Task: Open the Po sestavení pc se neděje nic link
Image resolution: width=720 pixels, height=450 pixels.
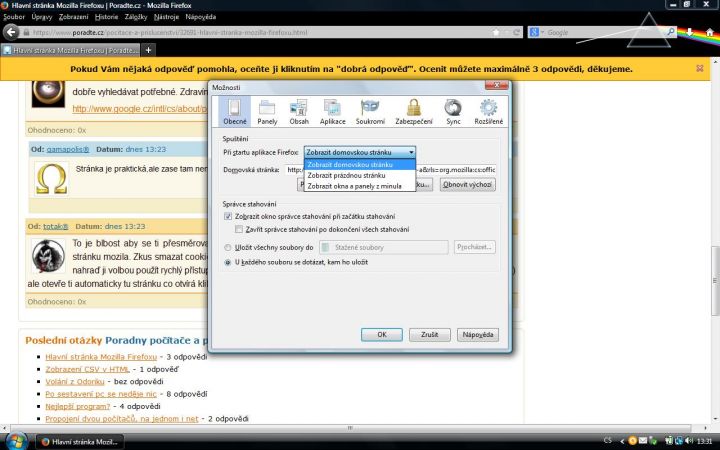Action: (101, 394)
